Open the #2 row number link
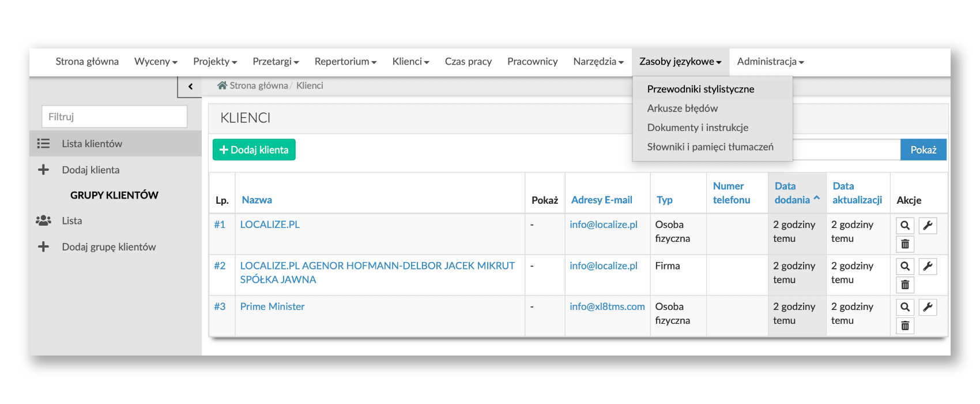 pyautogui.click(x=220, y=265)
